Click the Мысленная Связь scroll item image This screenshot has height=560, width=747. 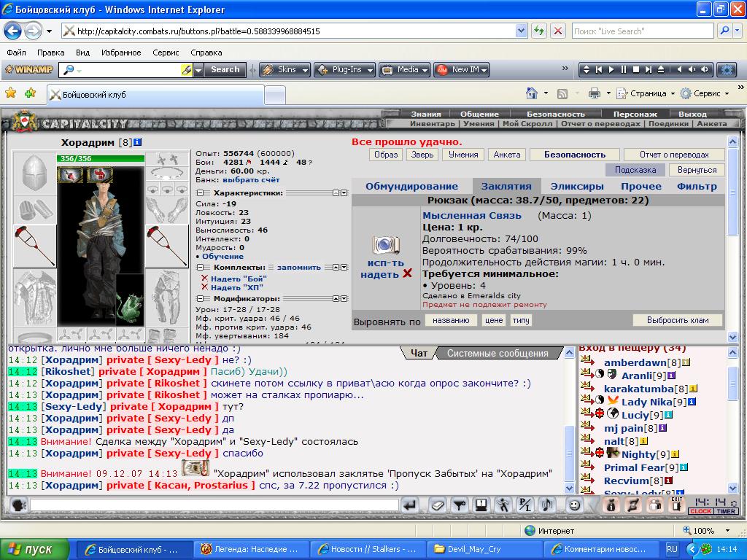[386, 245]
